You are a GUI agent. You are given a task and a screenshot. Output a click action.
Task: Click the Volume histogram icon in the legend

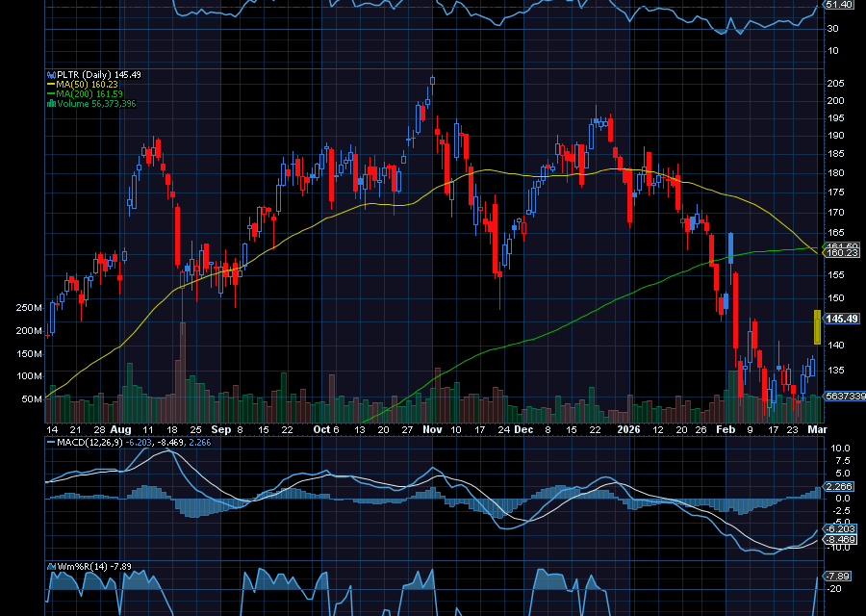coord(51,101)
